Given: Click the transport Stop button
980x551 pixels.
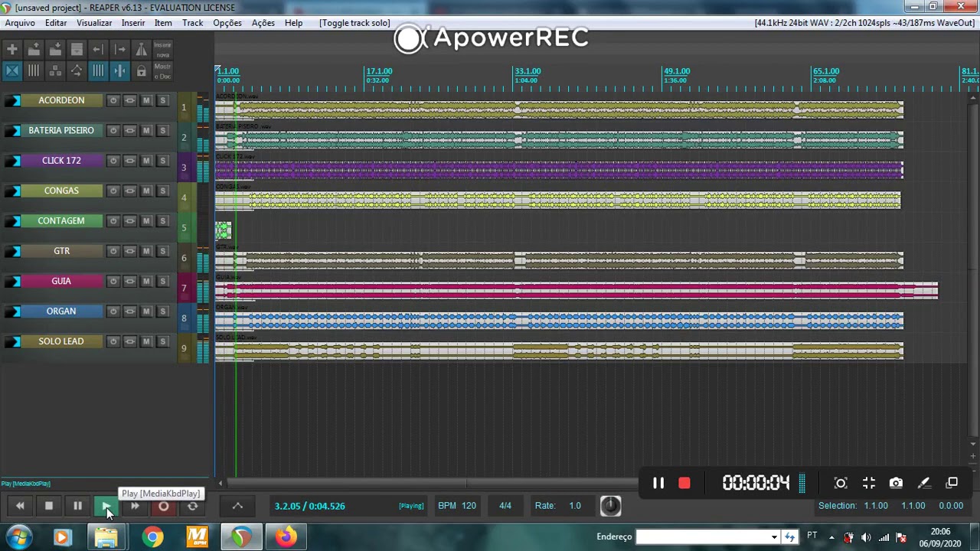Looking at the screenshot, I should pyautogui.click(x=49, y=506).
